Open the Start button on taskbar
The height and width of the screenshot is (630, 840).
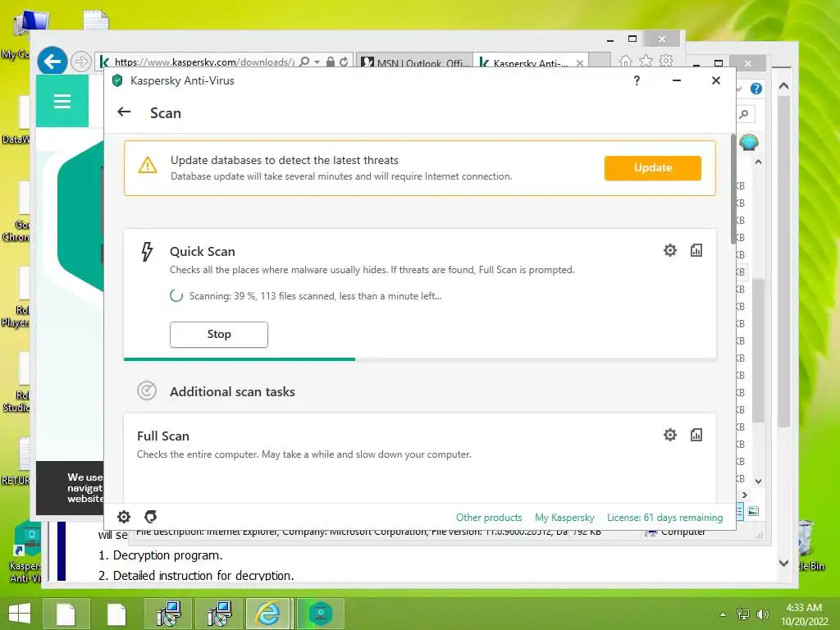coord(20,613)
